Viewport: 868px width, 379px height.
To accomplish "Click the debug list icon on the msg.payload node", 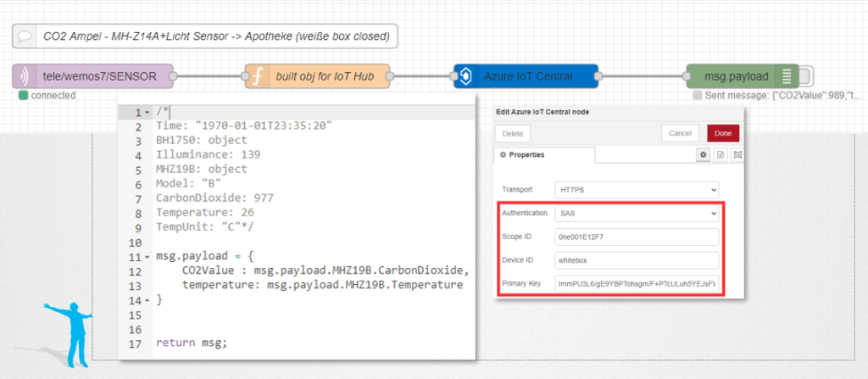I will [787, 76].
